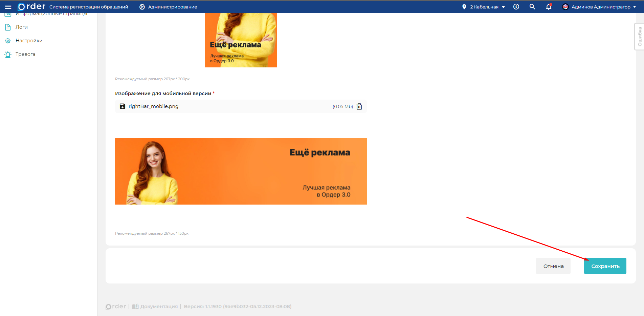Screen dimensions: 644x316
Task: Expand the 2 Кабельная location dropdown
Action: (488, 7)
